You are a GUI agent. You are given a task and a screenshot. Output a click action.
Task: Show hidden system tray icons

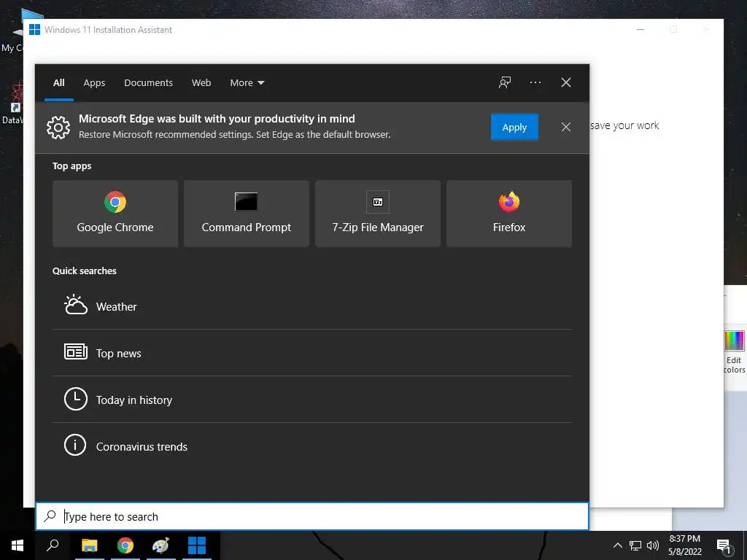pyautogui.click(x=617, y=545)
